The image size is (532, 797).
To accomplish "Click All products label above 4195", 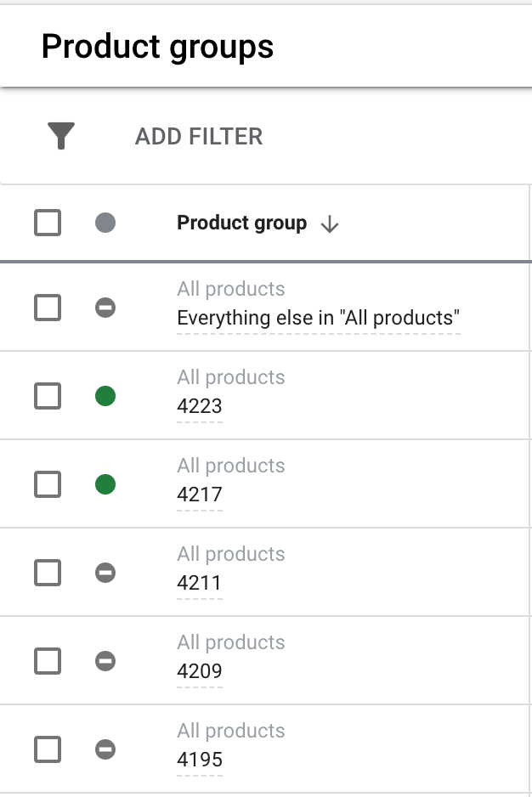I will pos(231,731).
